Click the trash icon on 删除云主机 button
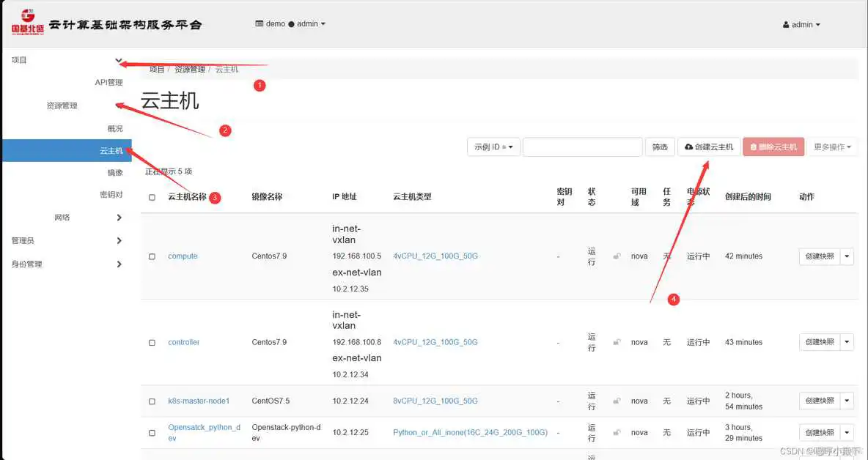 [x=753, y=146]
